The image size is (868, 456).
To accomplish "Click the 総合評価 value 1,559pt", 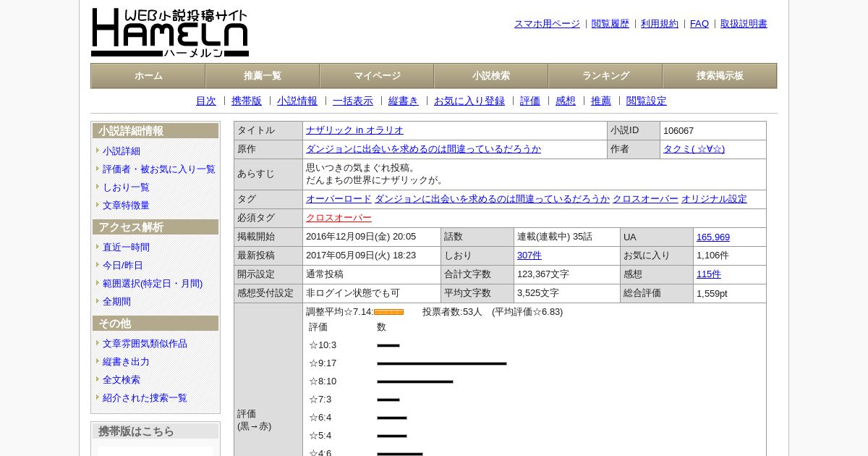I will pos(712,294).
